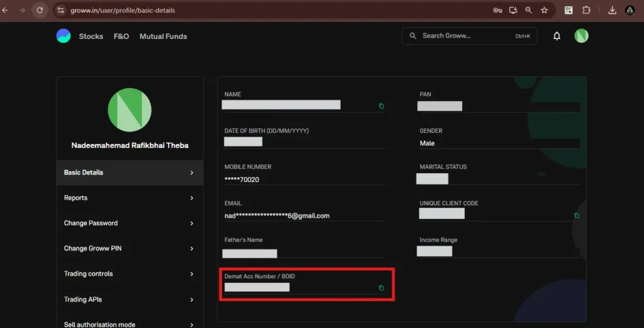Click browser back arrow

point(5,10)
